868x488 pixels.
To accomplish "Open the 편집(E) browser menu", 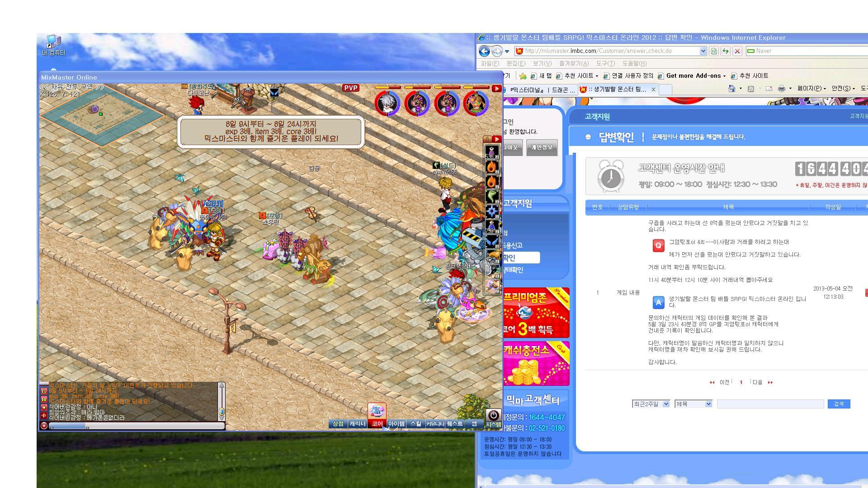I will coord(516,63).
